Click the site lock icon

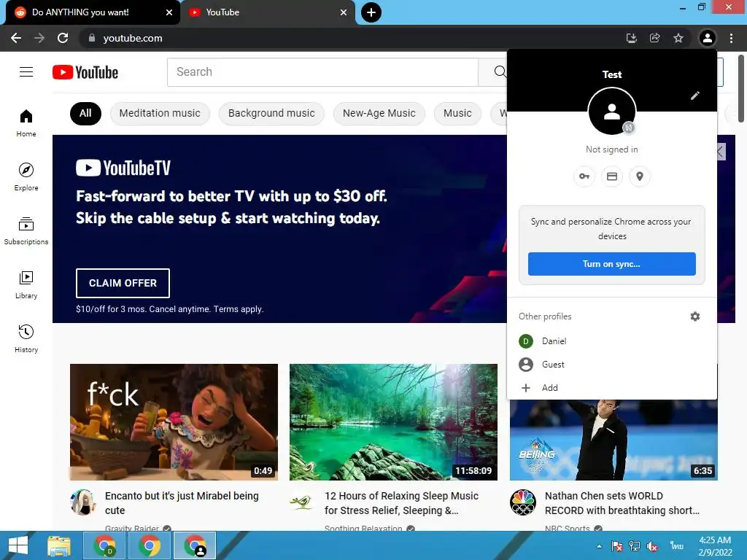click(92, 38)
